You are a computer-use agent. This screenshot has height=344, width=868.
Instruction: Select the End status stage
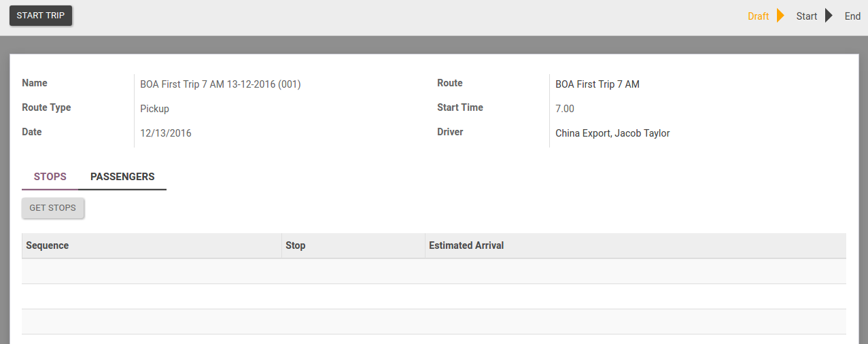852,16
